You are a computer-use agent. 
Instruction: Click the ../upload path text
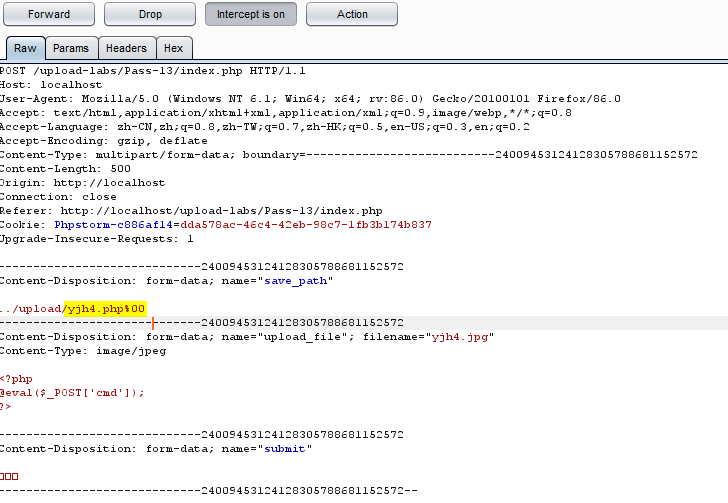click(x=31, y=309)
